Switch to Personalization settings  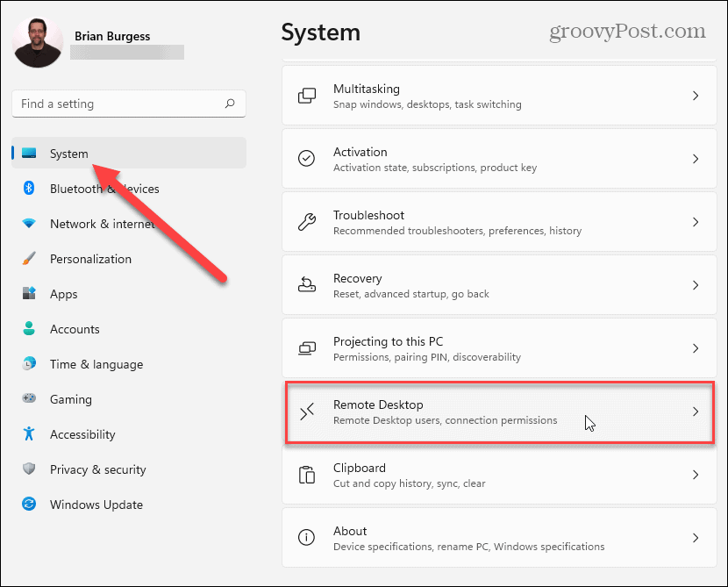click(91, 259)
